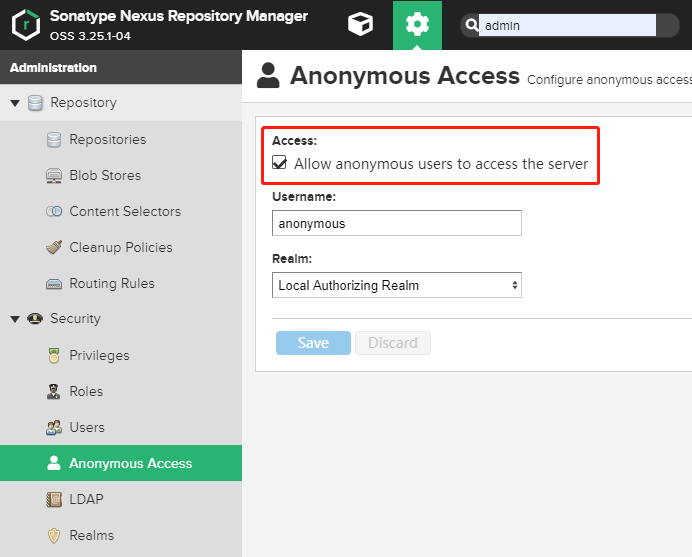Click the Blob Stores icon
Image resolution: width=692 pixels, height=557 pixels.
point(54,176)
